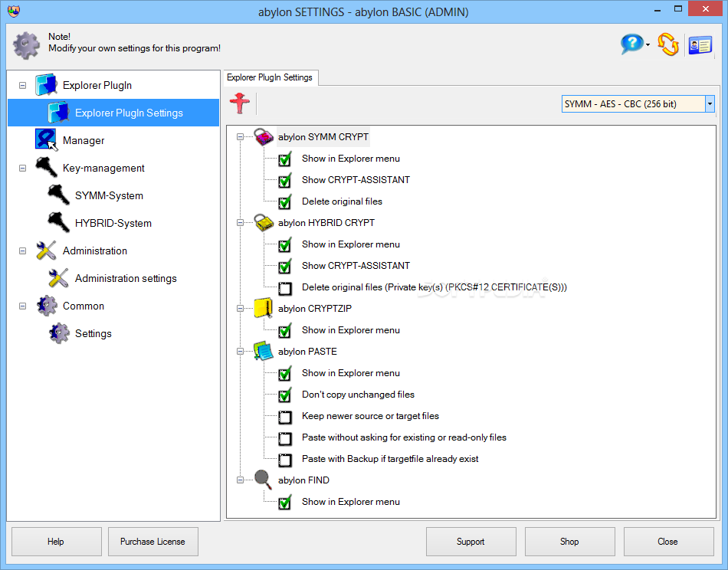The image size is (728, 570).
Task: Click the abylon HYBRID CRYPT yellow padlock icon
Action: point(264,223)
